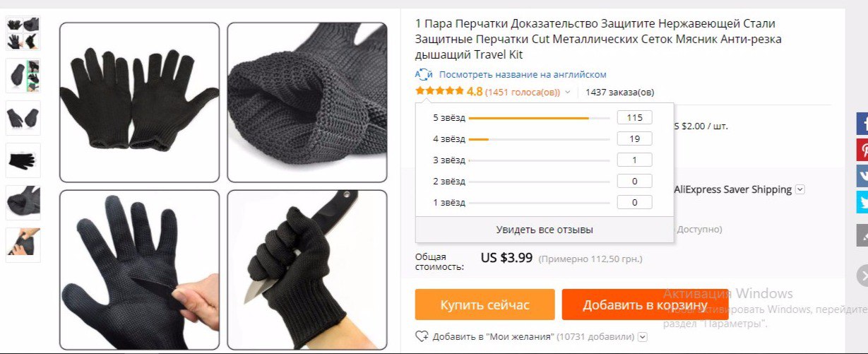The height and width of the screenshot is (354, 868).
Task: Expand the rating votes dropdown arrow
Action: tap(567, 92)
